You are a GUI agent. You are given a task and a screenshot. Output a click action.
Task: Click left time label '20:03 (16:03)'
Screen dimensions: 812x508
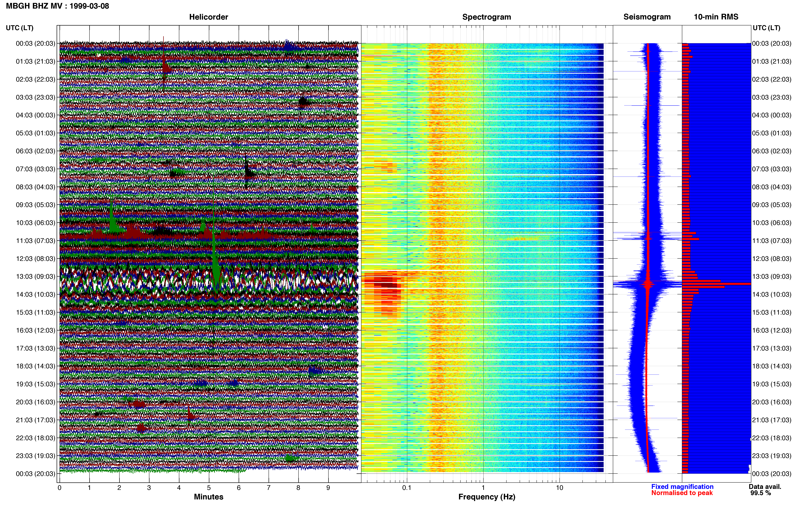pyautogui.click(x=35, y=402)
